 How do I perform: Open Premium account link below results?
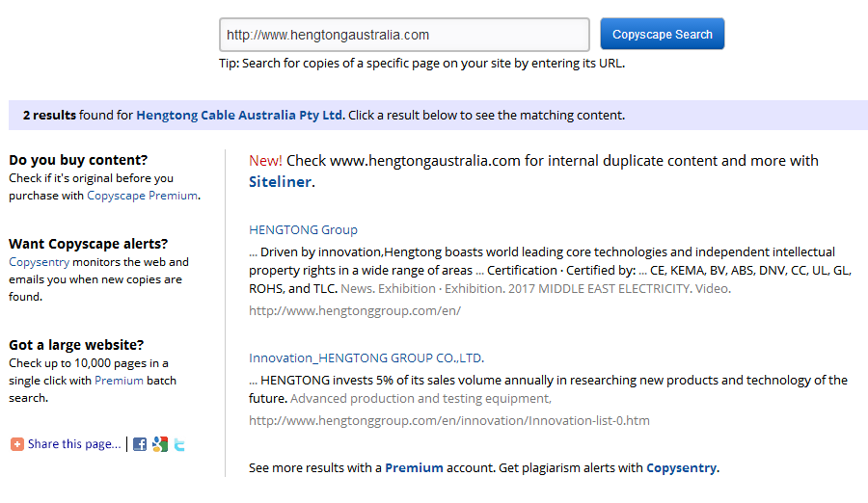click(x=414, y=467)
